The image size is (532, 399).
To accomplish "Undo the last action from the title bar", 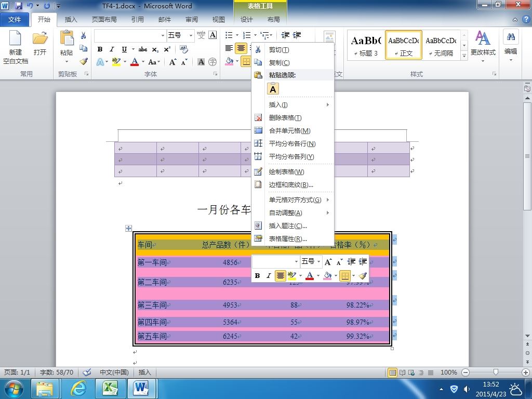I will [30, 6].
